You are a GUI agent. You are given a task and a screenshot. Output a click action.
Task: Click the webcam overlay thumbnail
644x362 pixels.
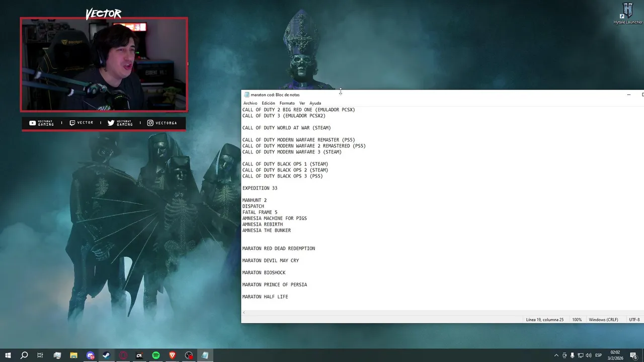pyautogui.click(x=104, y=64)
